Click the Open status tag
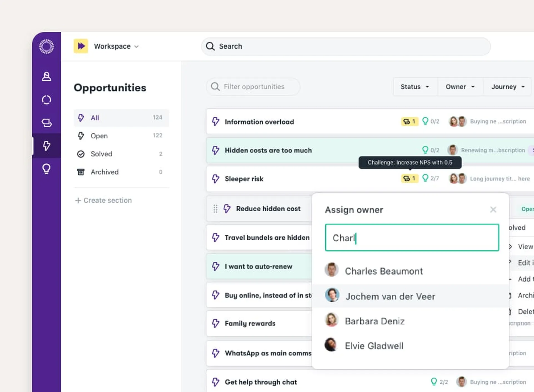Image resolution: width=534 pixels, height=392 pixels. point(527,209)
